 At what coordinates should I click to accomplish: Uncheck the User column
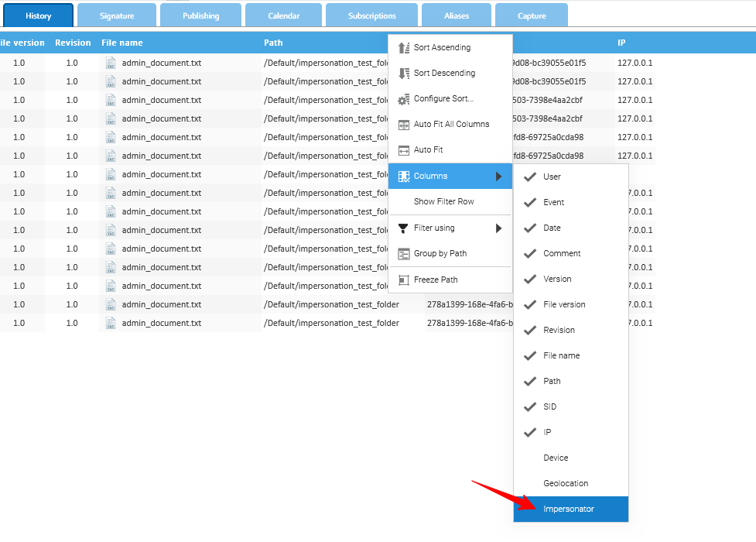click(x=530, y=177)
